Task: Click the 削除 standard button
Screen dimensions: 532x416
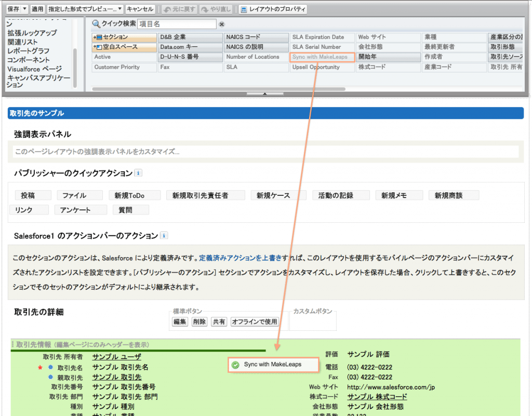Action: point(199,321)
